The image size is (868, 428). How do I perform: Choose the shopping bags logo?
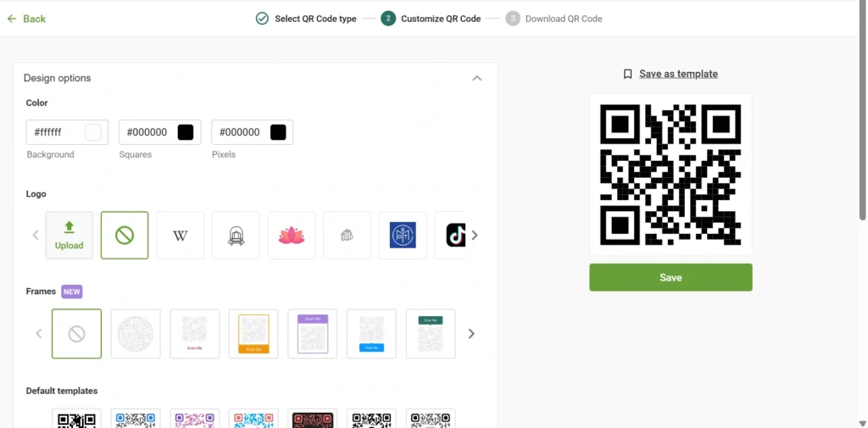coord(347,236)
